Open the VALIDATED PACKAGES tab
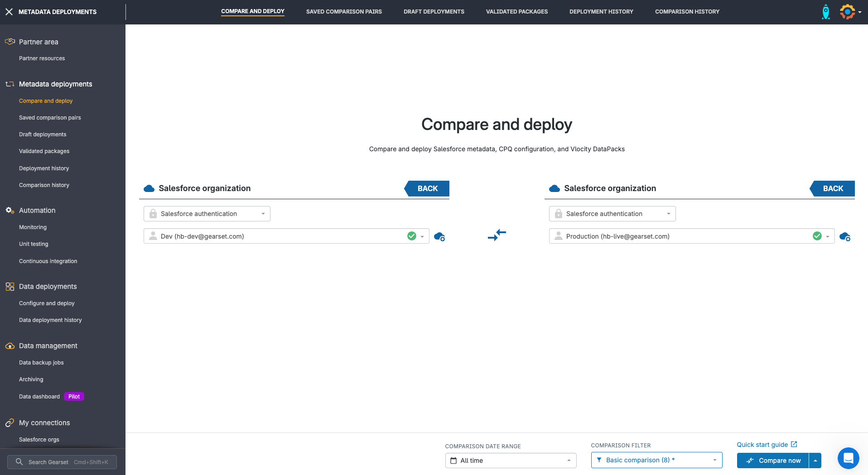This screenshot has height=475, width=868. (516, 11)
